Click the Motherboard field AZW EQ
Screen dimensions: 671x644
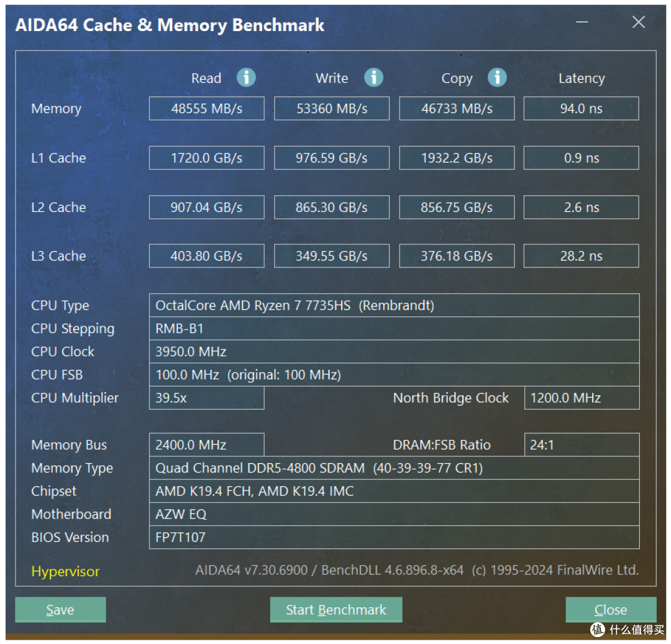click(394, 514)
